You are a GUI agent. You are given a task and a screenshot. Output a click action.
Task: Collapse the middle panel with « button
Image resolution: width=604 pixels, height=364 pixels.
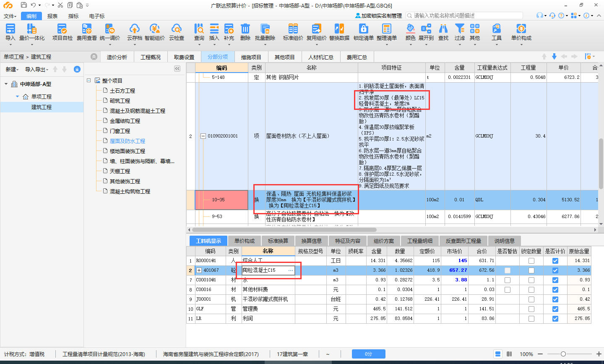click(x=177, y=69)
